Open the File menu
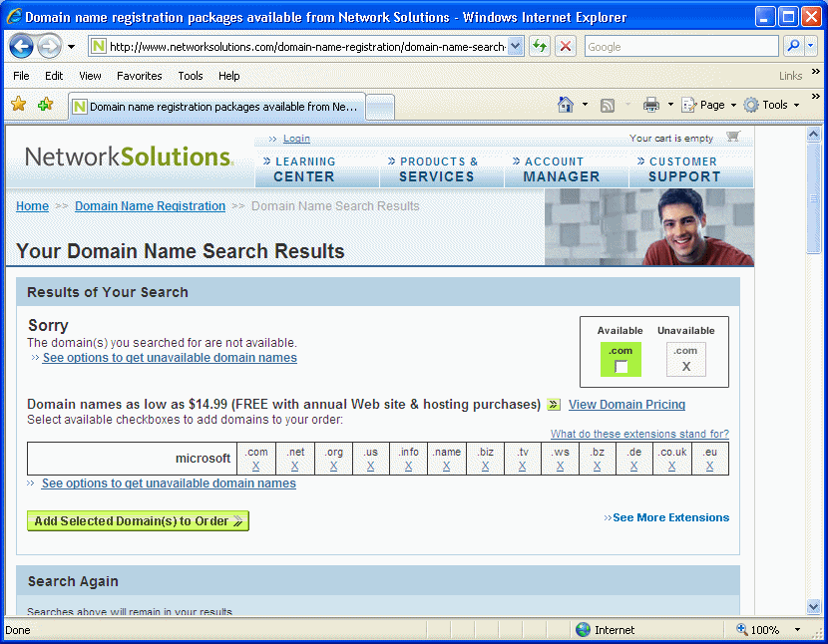828x644 pixels. pos(21,76)
